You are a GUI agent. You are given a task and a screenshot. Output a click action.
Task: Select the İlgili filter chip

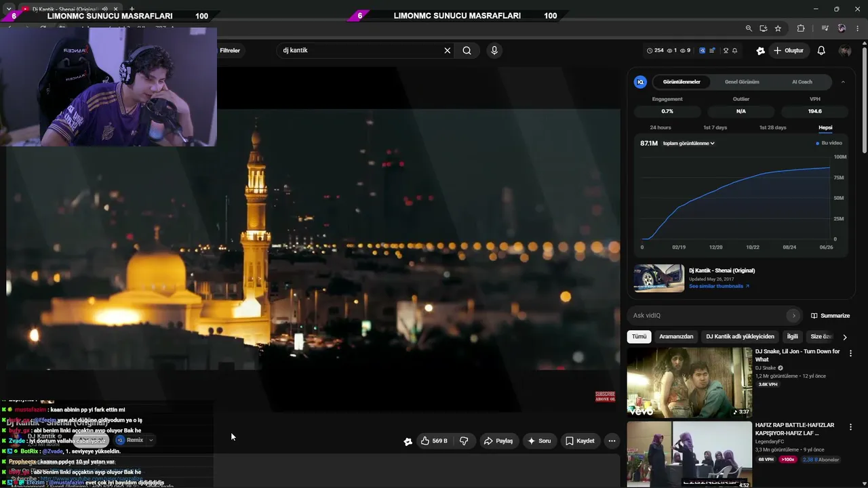click(792, 336)
